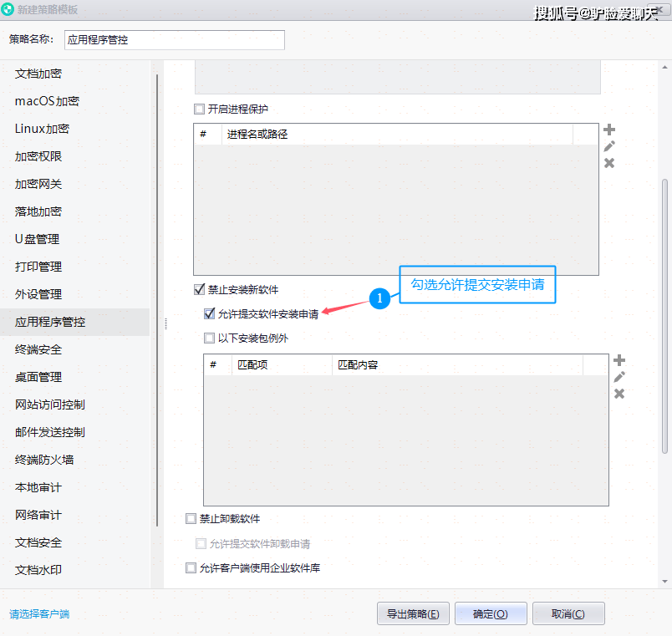Tick 允许客户端使用企业软件库 checkbox
Image resolution: width=672 pixels, height=636 pixels.
tap(191, 567)
